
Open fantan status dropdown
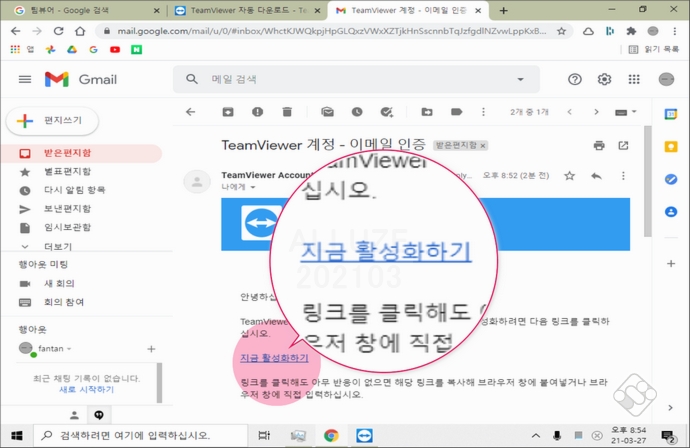(69, 349)
